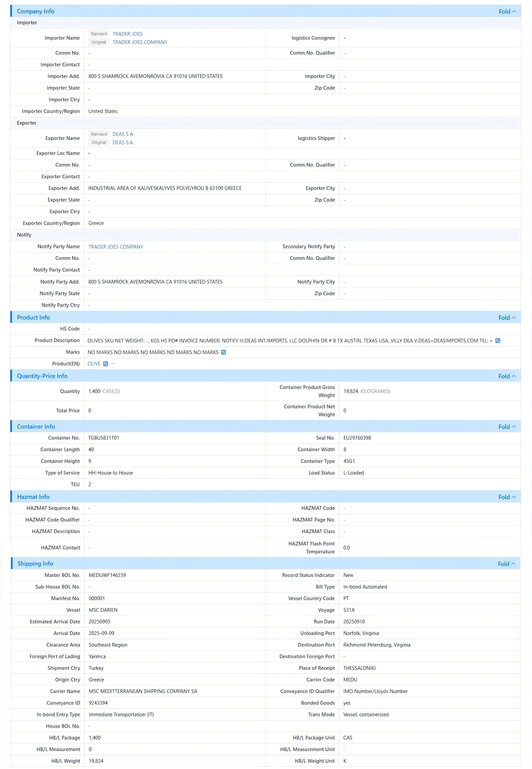Open original importer TRADER JOES COMPANY link
This screenshot has height=769, width=532.
(140, 42)
